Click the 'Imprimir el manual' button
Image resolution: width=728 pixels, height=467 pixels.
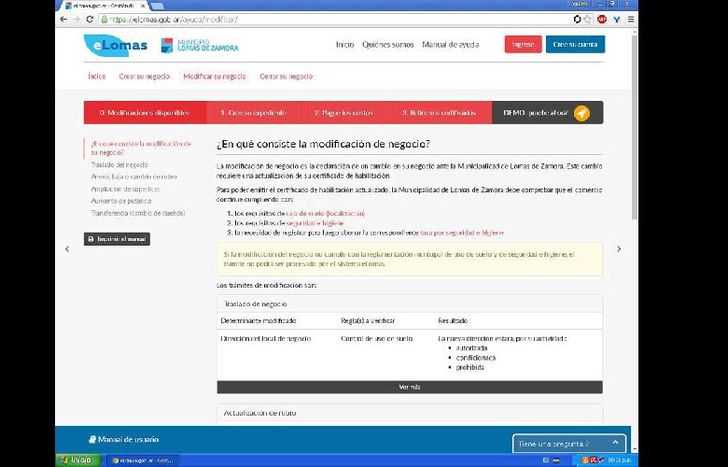[x=117, y=239]
